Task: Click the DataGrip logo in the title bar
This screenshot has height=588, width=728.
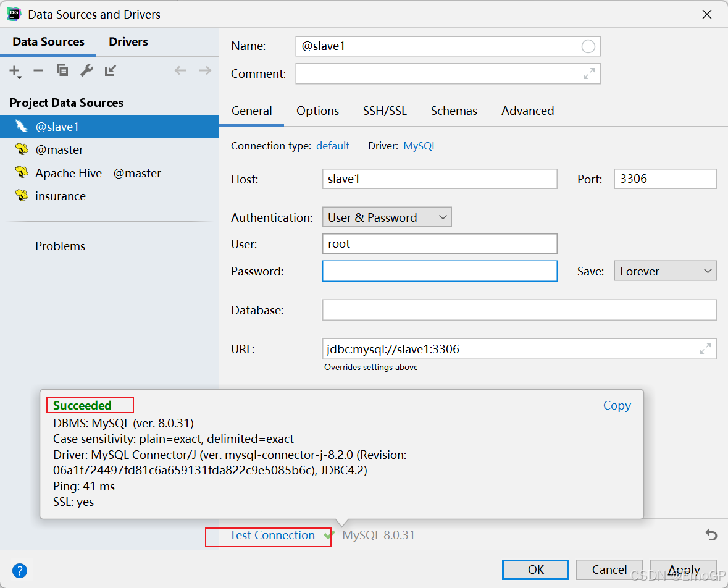Action: 14,14
